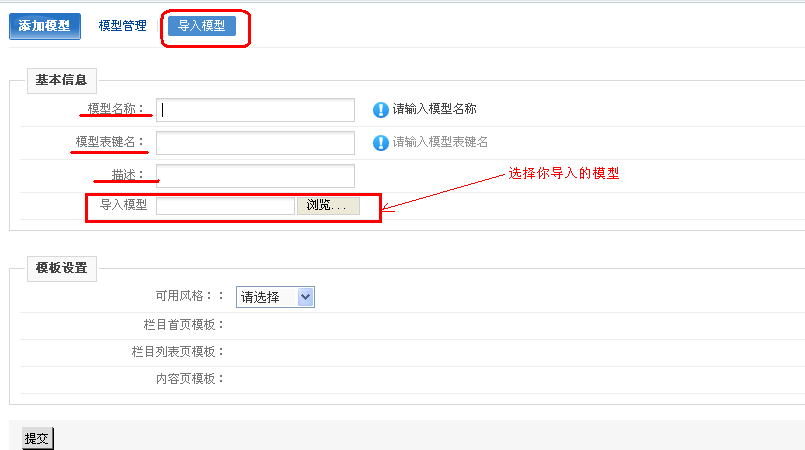
Task: Click the 描述 input field
Action: point(256,176)
